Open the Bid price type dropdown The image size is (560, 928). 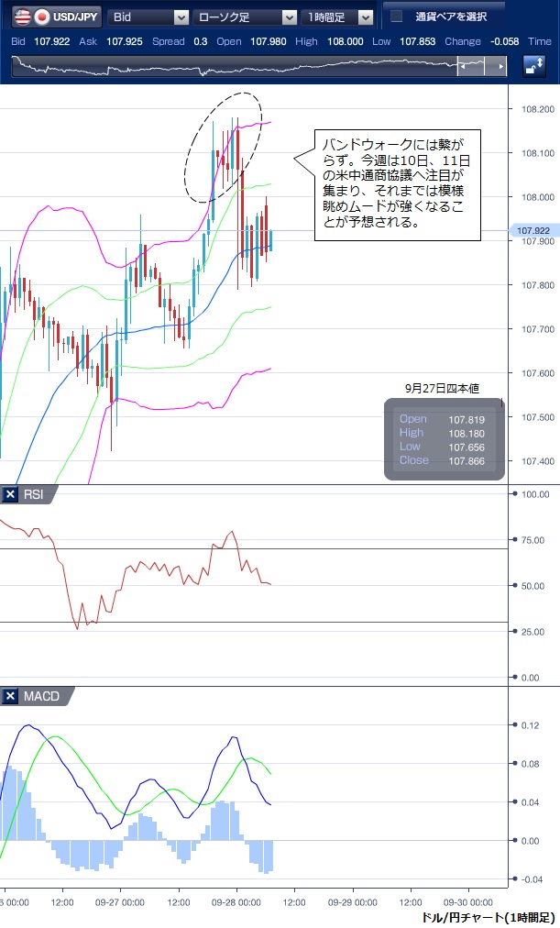click(x=148, y=17)
